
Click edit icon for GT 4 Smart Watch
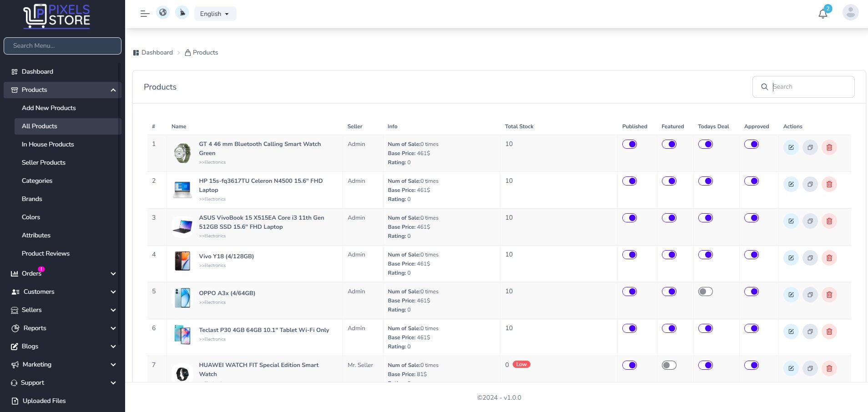click(791, 147)
